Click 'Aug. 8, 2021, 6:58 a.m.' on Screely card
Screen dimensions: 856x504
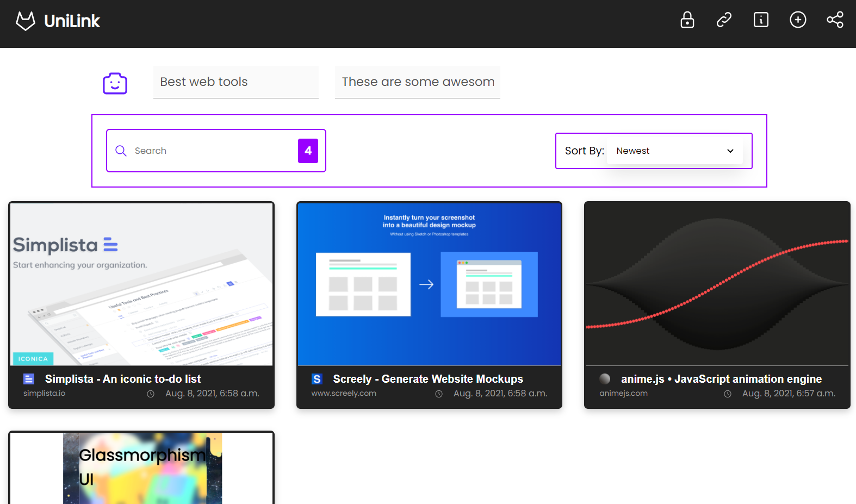coord(501,393)
